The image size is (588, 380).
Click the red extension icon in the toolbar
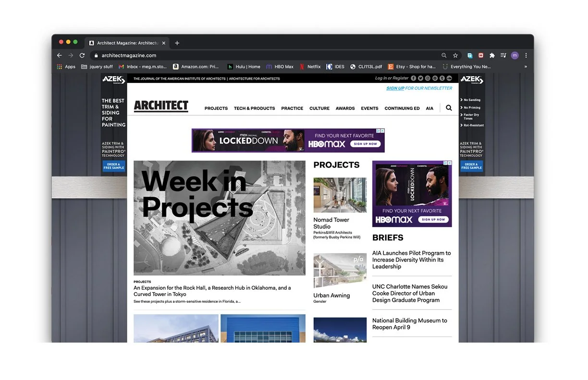click(x=481, y=56)
